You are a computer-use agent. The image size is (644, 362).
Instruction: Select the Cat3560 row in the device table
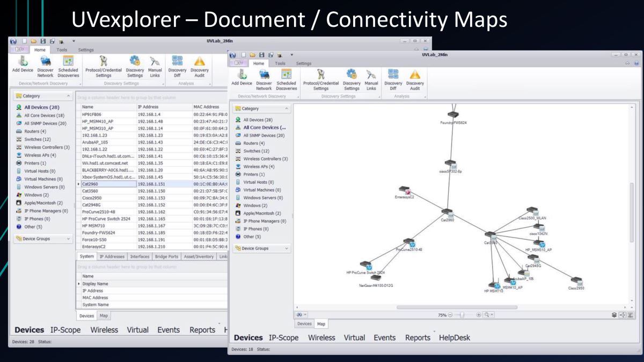point(90,191)
